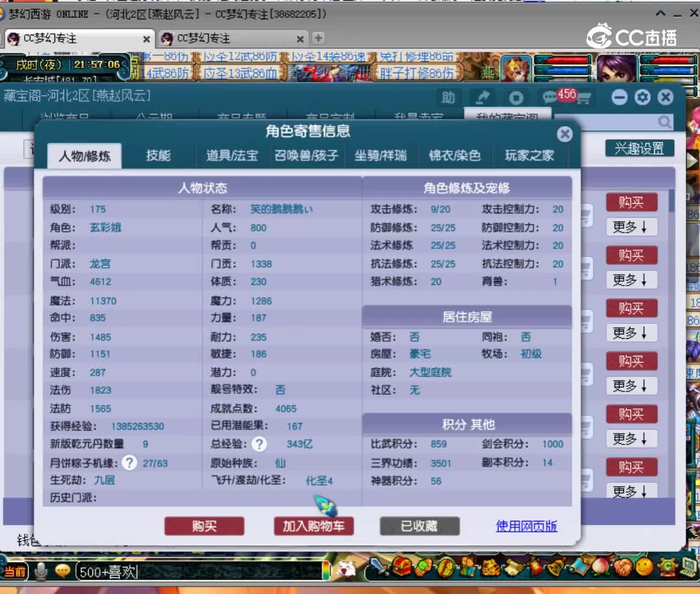The image size is (700, 594).
Task: Click purple-haired character's red health bar
Action: point(668,61)
